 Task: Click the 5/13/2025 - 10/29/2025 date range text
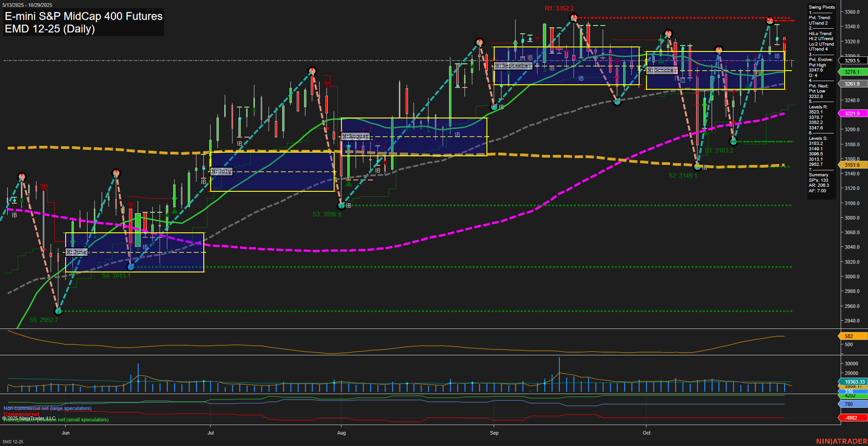point(26,4)
